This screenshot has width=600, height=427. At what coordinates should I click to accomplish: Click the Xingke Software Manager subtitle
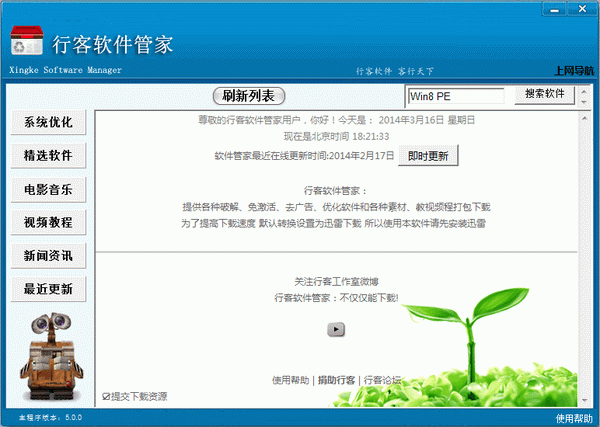(65, 70)
